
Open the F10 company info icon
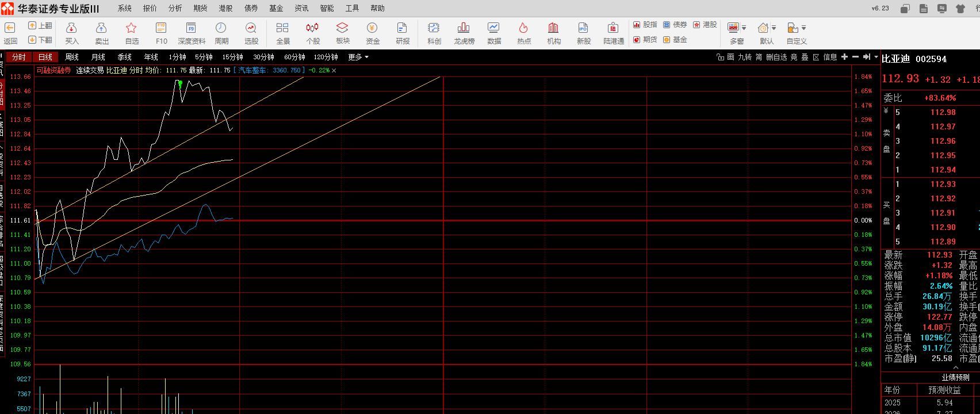point(161,28)
